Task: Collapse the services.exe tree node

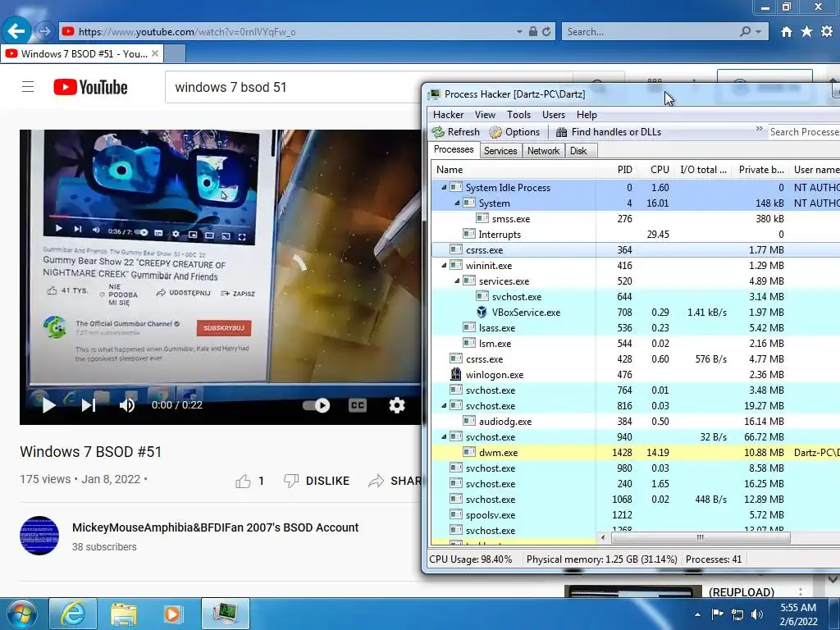Action: point(457,281)
